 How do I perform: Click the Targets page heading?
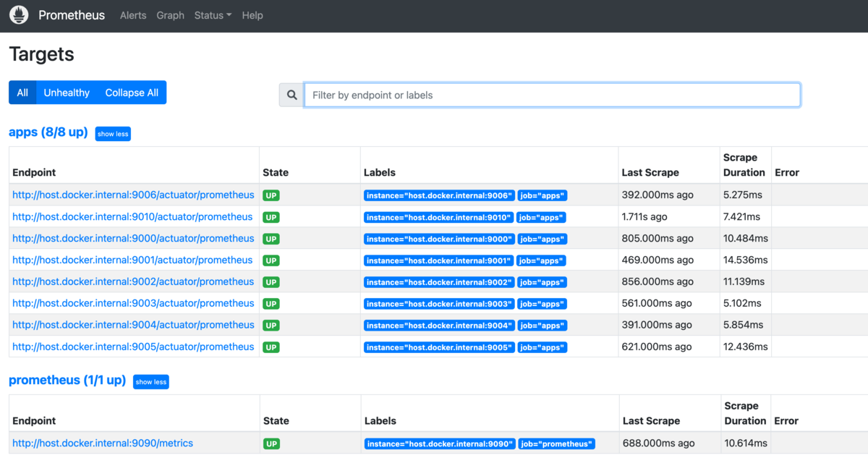41,54
